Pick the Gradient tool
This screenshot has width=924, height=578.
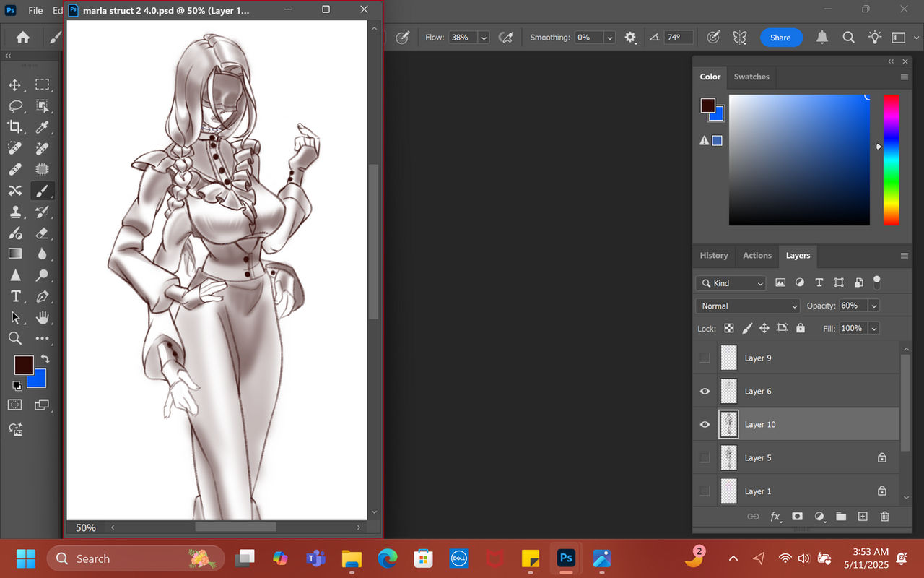pos(15,254)
